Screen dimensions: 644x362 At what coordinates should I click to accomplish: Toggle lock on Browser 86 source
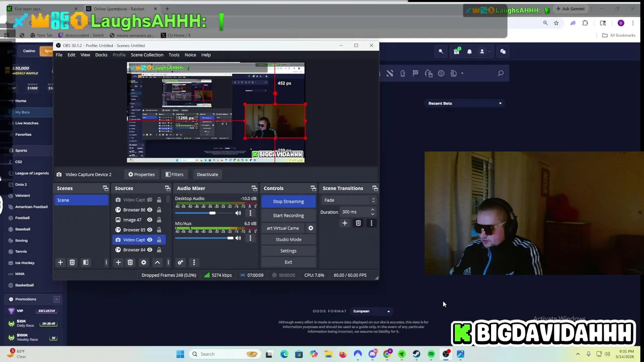(x=159, y=210)
